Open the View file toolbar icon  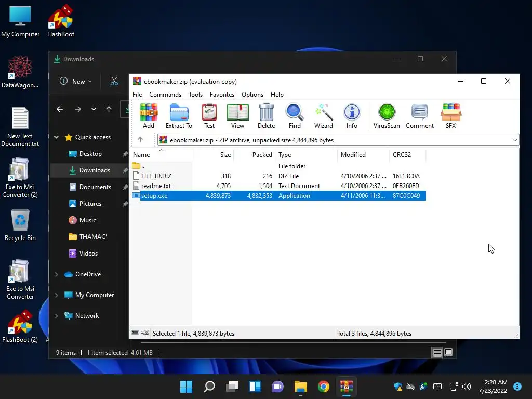[237, 116]
